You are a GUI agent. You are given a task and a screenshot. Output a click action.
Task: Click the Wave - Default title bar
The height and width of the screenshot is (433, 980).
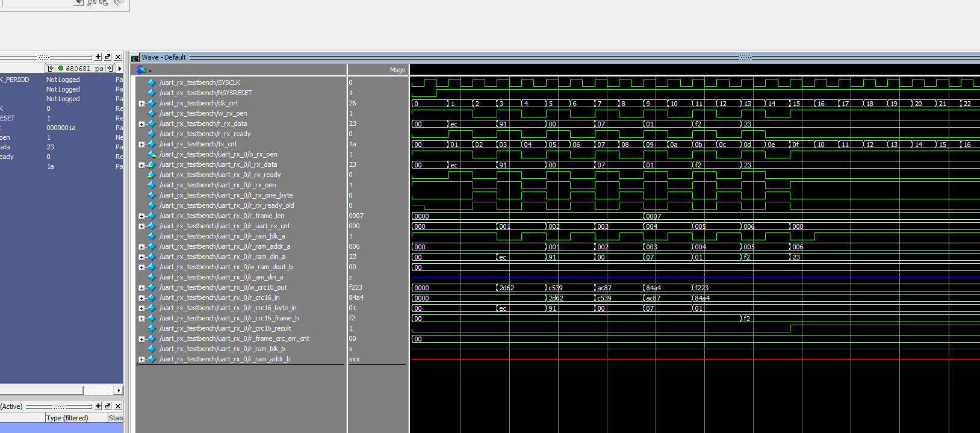pyautogui.click(x=554, y=57)
